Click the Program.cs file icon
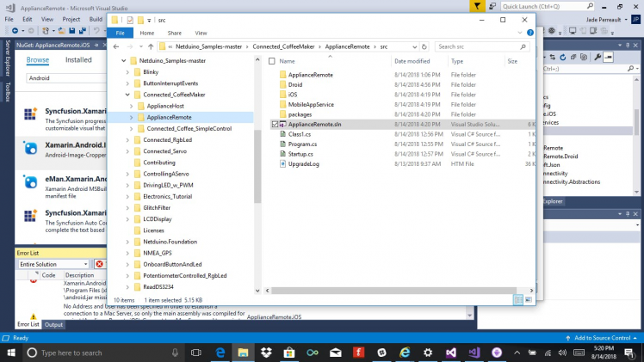This screenshot has height=362, width=644. 283,144
